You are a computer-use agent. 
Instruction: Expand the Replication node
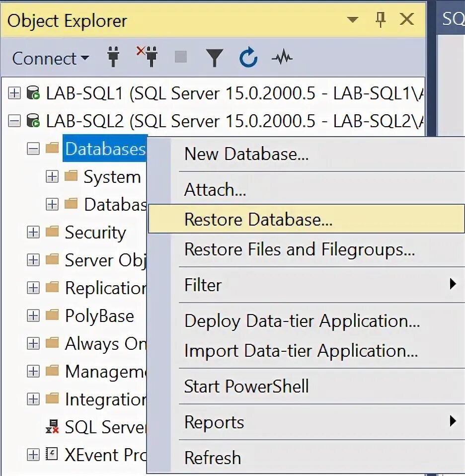coord(33,288)
